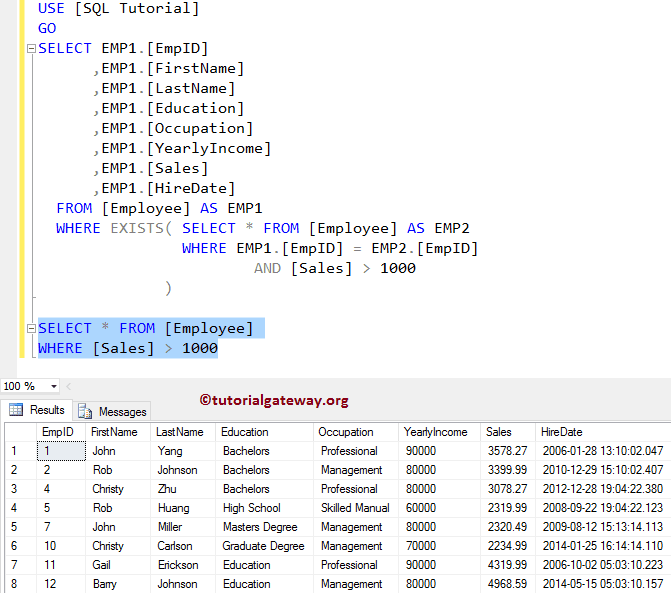The width and height of the screenshot is (671, 593).
Task: Click 'EMP1.[YearlyIncome]' in the select list
Action: tap(186, 148)
